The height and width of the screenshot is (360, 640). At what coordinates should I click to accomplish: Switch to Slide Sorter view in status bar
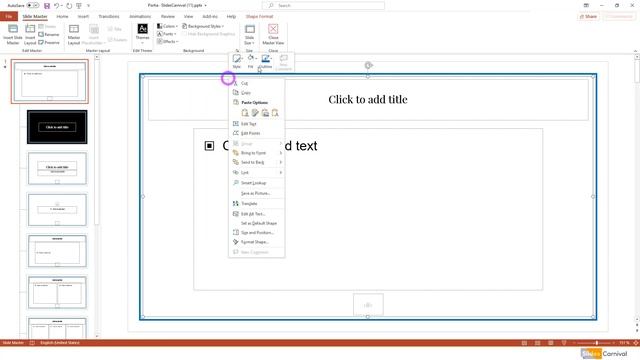click(538, 343)
